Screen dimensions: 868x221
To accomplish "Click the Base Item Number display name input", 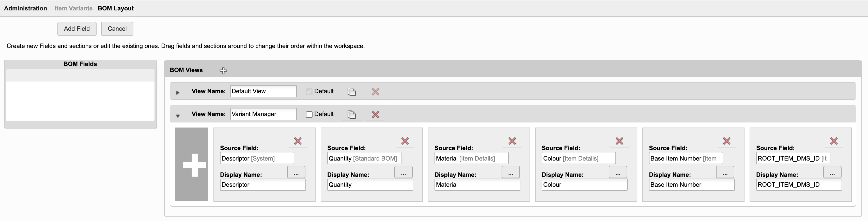I will pos(691,185).
